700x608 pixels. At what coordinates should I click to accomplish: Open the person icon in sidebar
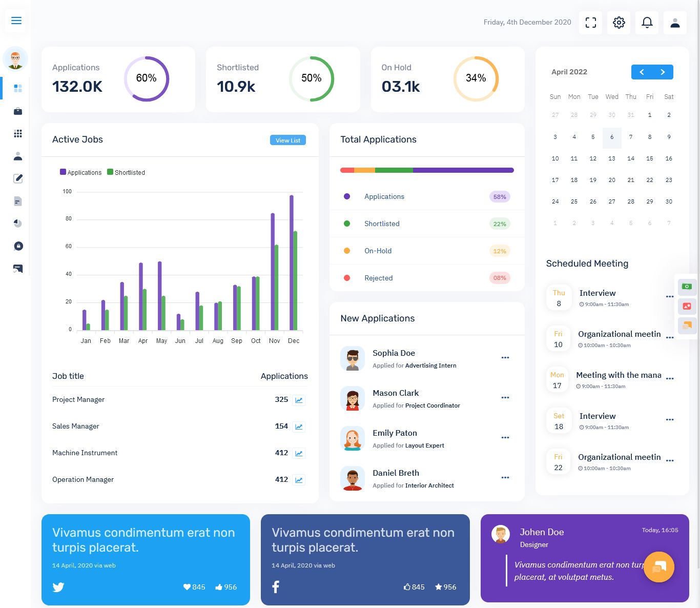18,156
